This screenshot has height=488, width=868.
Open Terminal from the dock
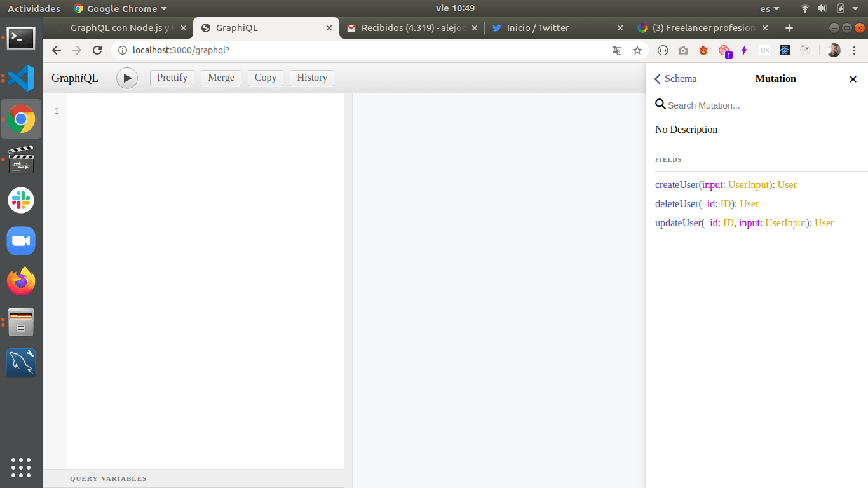[21, 38]
